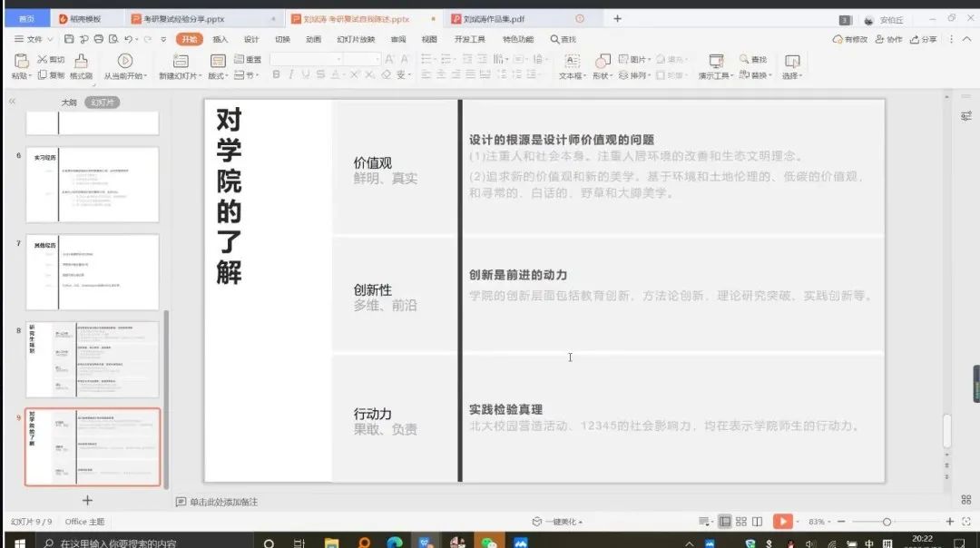Screen dimensions: 980x548
Task: Insert a text box (文本框)
Action: tap(571, 61)
